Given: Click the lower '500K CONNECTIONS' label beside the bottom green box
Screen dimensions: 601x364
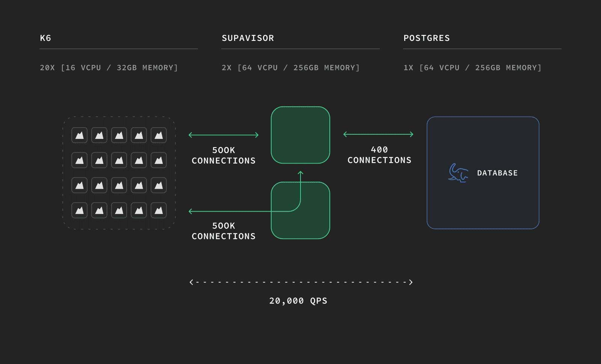Looking at the screenshot, I should click(x=223, y=231).
